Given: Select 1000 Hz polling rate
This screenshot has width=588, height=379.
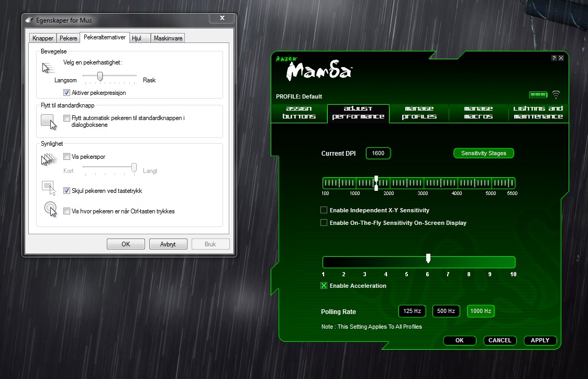Looking at the screenshot, I should click(x=481, y=311).
